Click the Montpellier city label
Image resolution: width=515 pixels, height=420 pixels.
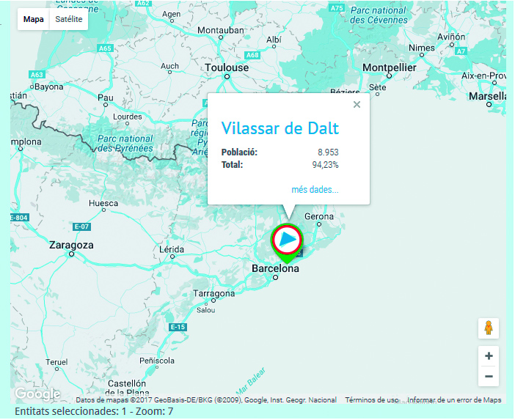[x=389, y=67]
